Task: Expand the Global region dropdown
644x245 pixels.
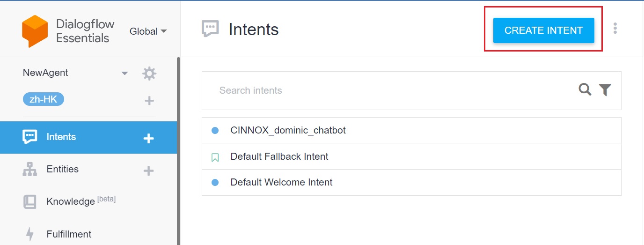Action: point(148,31)
